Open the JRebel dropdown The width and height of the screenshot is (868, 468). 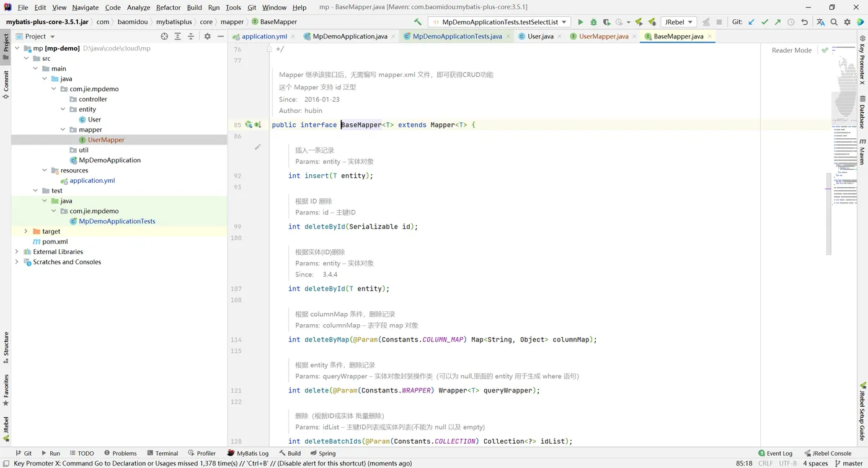(x=678, y=22)
